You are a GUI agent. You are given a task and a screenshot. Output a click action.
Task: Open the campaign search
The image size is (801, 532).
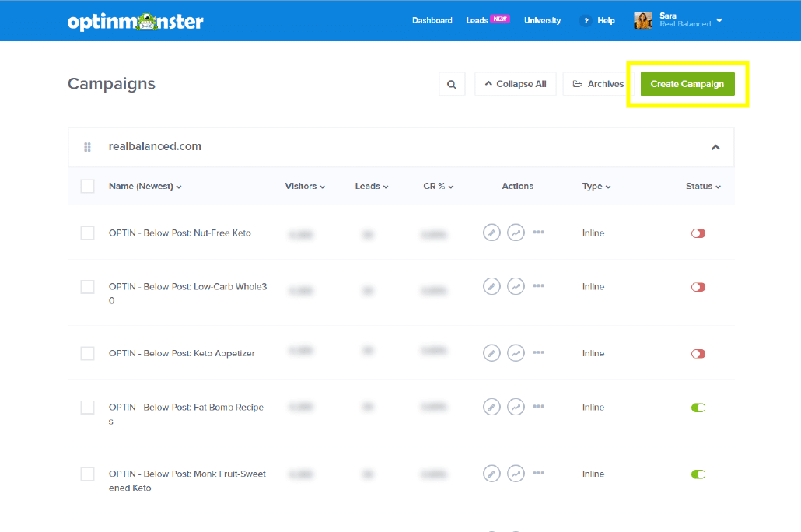pyautogui.click(x=452, y=84)
